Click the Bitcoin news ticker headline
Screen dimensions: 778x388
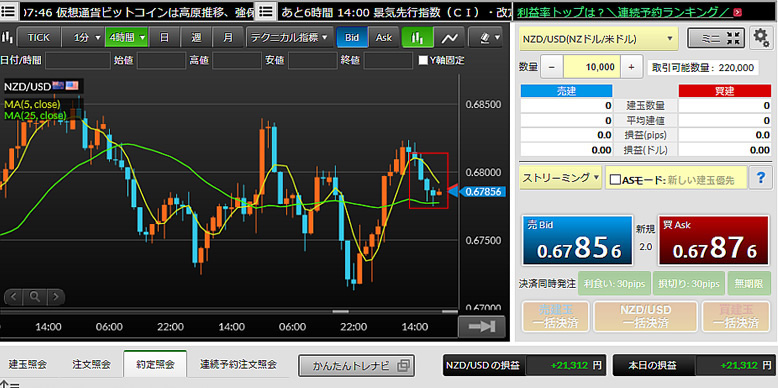tap(138, 11)
